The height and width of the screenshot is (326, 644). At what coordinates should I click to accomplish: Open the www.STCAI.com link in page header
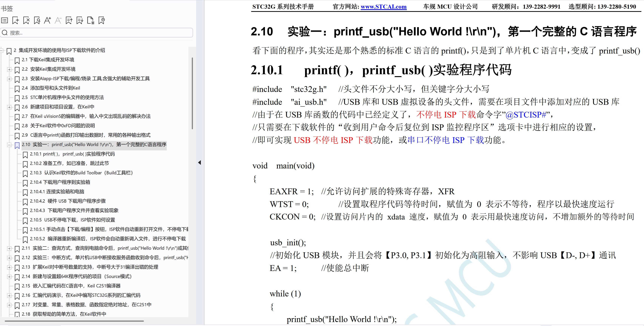point(384,7)
